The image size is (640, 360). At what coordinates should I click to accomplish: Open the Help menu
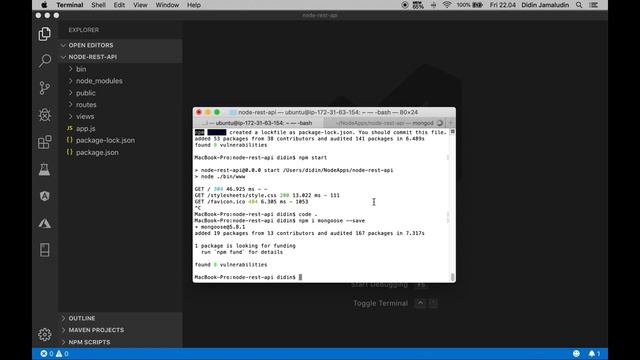click(193, 5)
